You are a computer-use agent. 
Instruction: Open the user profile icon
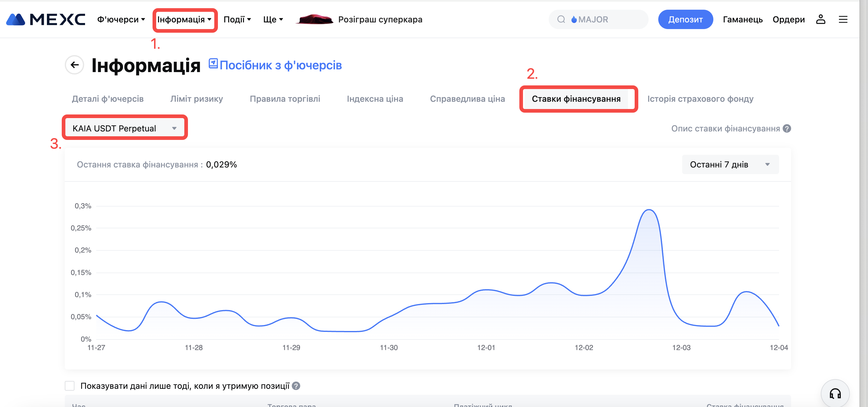point(820,20)
